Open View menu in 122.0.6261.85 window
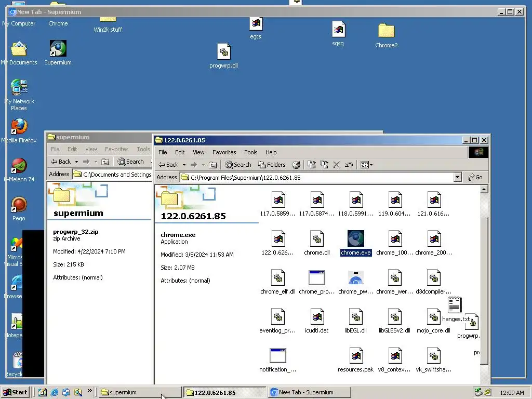The image size is (532, 399). tap(198, 152)
